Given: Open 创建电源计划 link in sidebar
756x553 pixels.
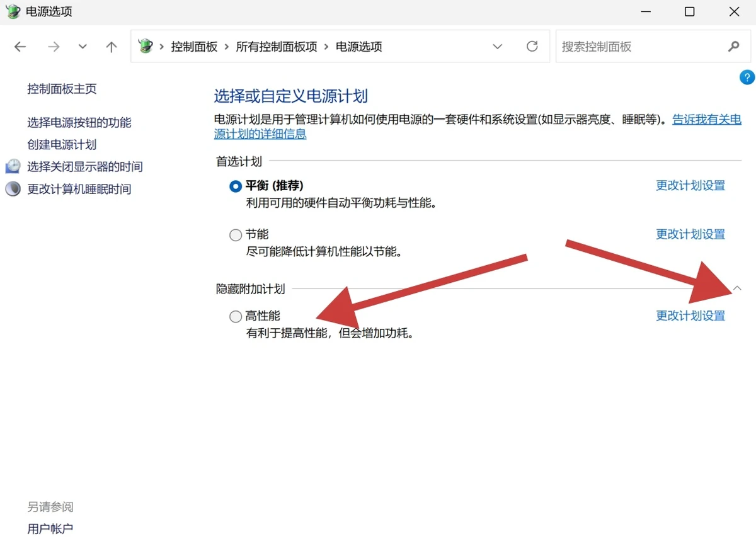Looking at the screenshot, I should pyautogui.click(x=62, y=145).
